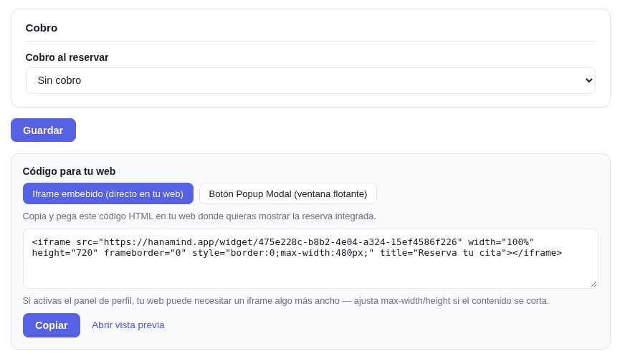Click the Copiar button
Image resolution: width=625 pixels, height=364 pixels.
(x=52, y=325)
